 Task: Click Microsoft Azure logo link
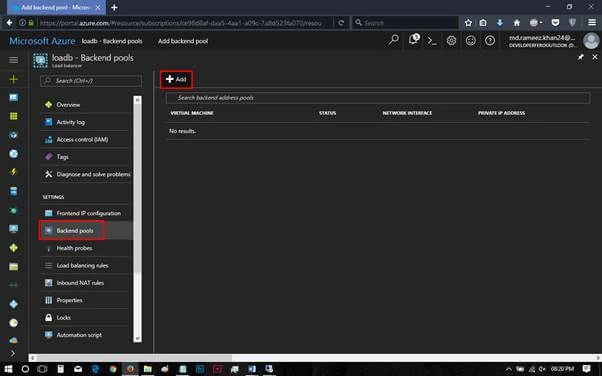[42, 41]
